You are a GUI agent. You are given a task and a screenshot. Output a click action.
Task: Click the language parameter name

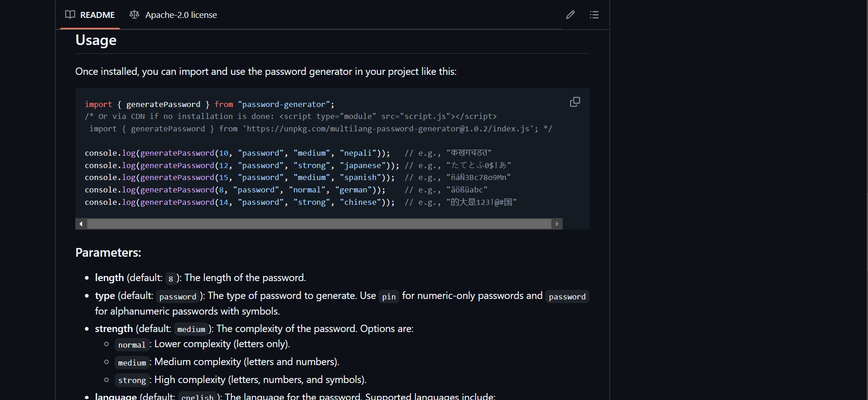click(116, 396)
